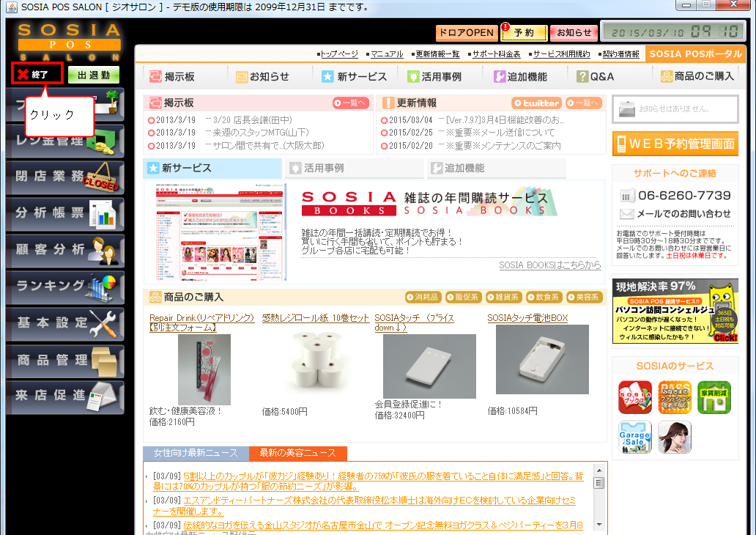Open 基本設定 wrench settings icon
The width and height of the screenshot is (756, 535).
[64, 323]
